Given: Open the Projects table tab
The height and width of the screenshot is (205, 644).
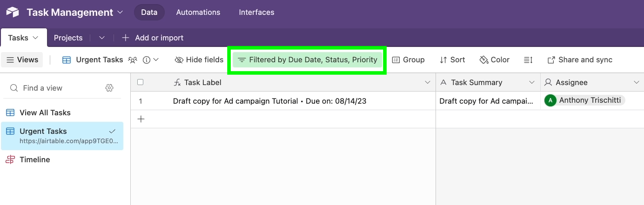Looking at the screenshot, I should (68, 38).
